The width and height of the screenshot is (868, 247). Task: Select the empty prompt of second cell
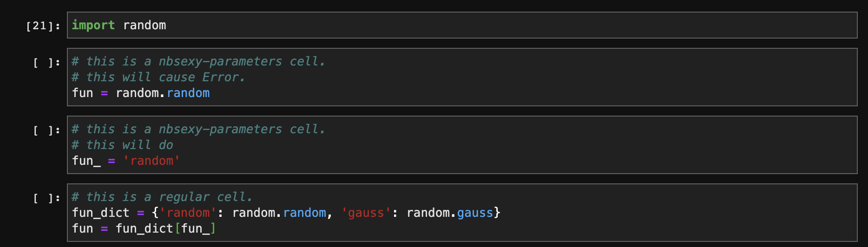pos(46,63)
